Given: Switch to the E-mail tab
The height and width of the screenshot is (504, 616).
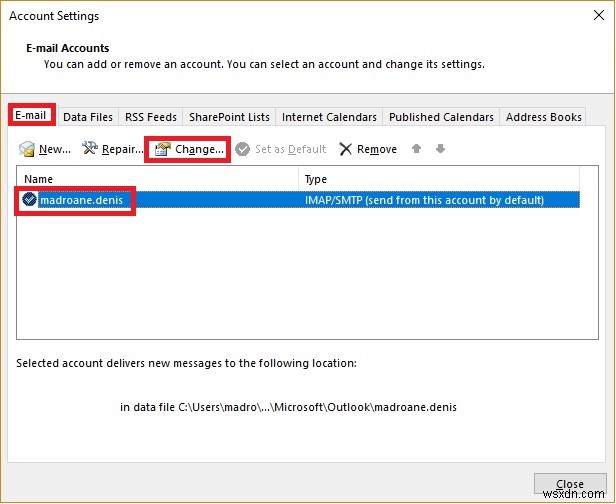Looking at the screenshot, I should pyautogui.click(x=31, y=115).
